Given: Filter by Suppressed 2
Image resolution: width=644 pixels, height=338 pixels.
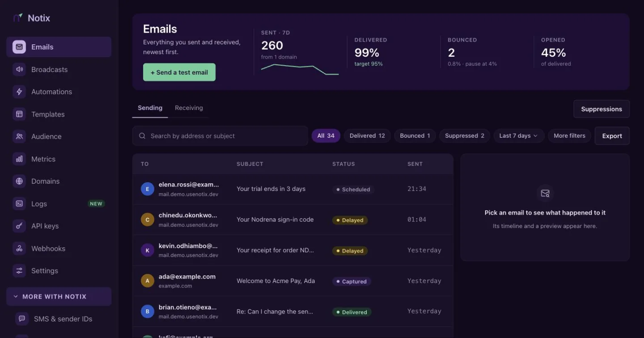Looking at the screenshot, I should coord(465,136).
